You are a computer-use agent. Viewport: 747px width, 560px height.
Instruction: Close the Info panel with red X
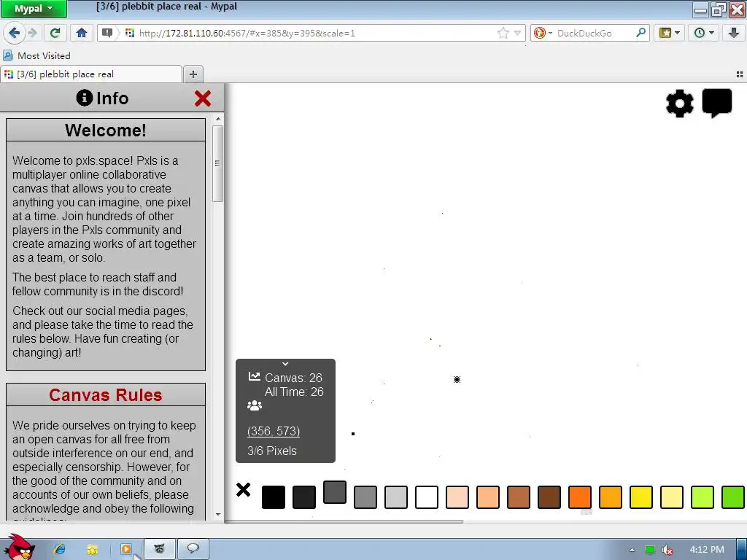tap(203, 98)
